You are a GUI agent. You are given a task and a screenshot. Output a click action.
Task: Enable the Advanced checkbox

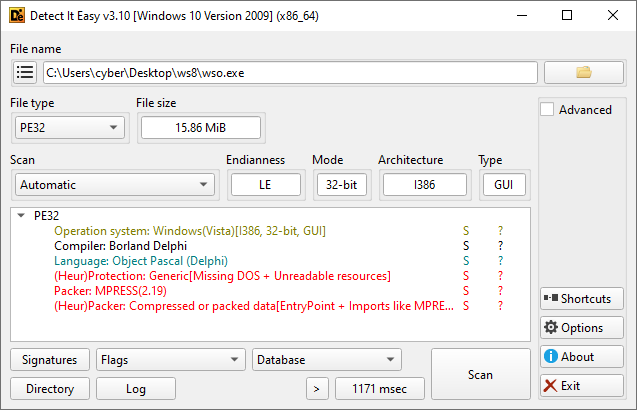coord(547,110)
